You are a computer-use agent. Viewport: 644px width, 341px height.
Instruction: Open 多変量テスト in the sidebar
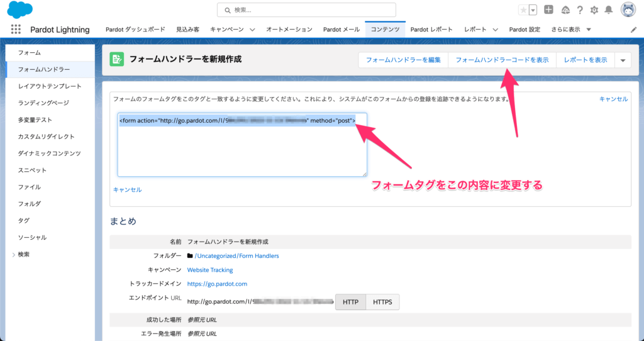click(50, 120)
